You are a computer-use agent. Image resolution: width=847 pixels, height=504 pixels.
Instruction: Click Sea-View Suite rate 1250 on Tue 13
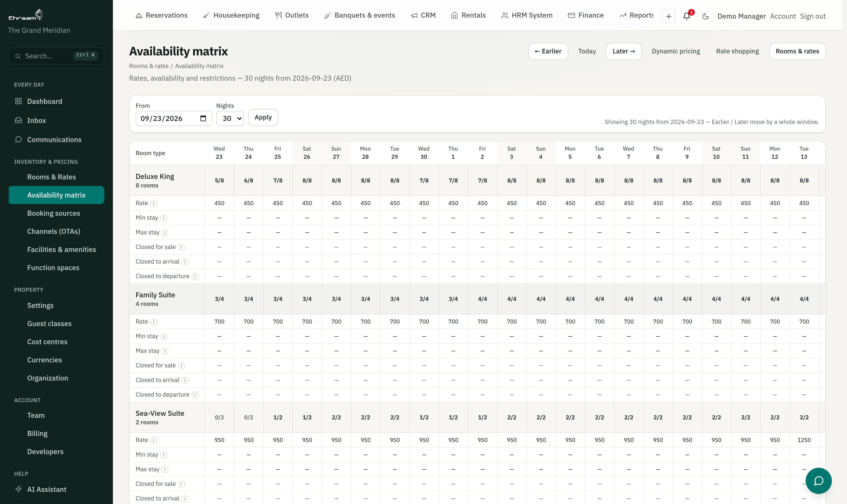pos(804,440)
